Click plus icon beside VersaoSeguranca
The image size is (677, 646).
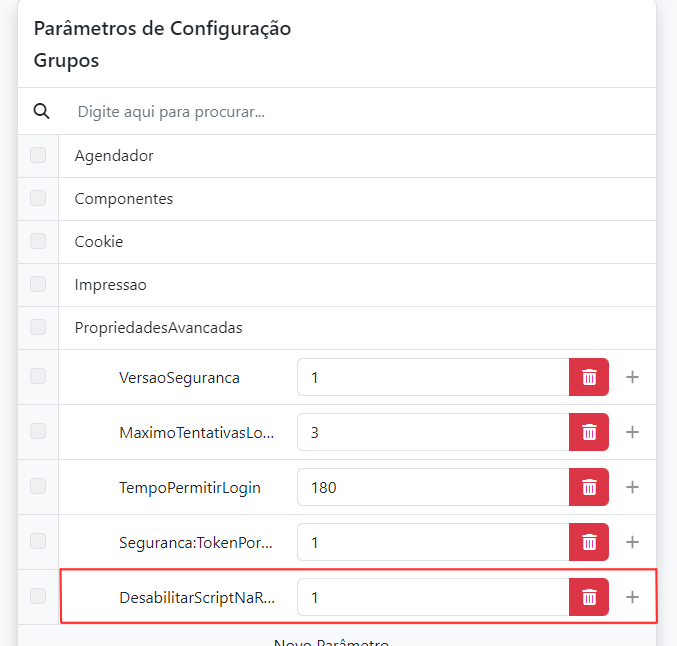point(632,377)
